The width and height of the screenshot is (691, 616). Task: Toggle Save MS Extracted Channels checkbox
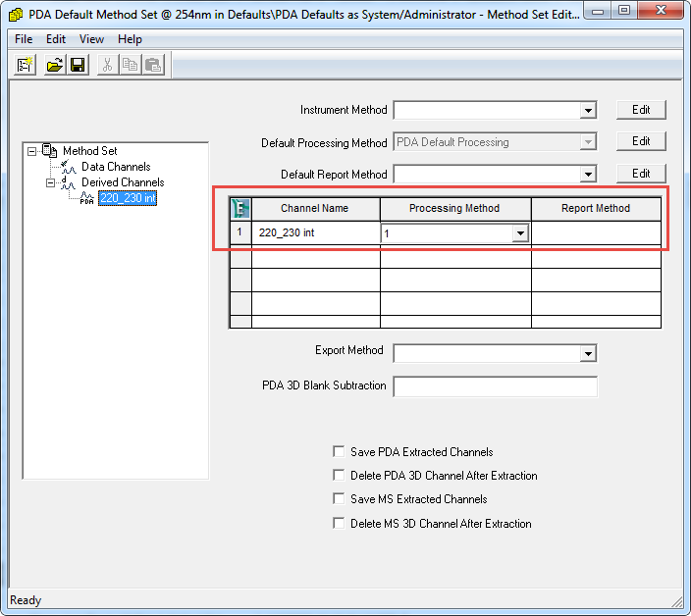coord(339,499)
